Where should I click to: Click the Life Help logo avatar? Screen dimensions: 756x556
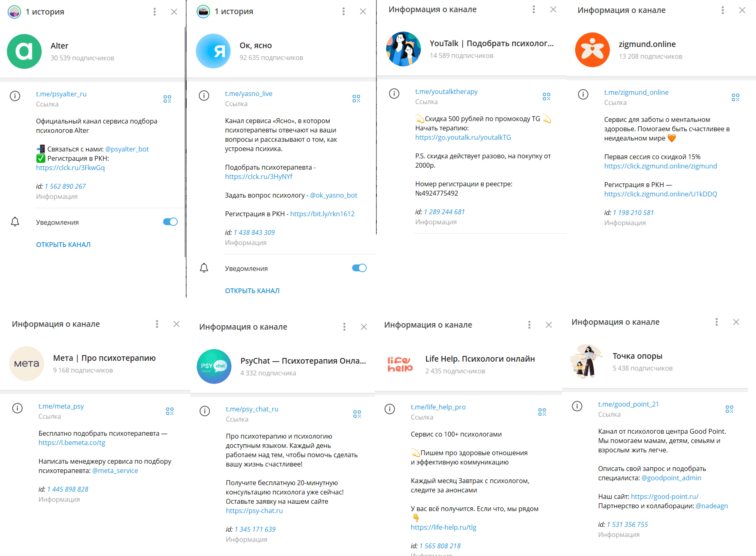pos(400,364)
